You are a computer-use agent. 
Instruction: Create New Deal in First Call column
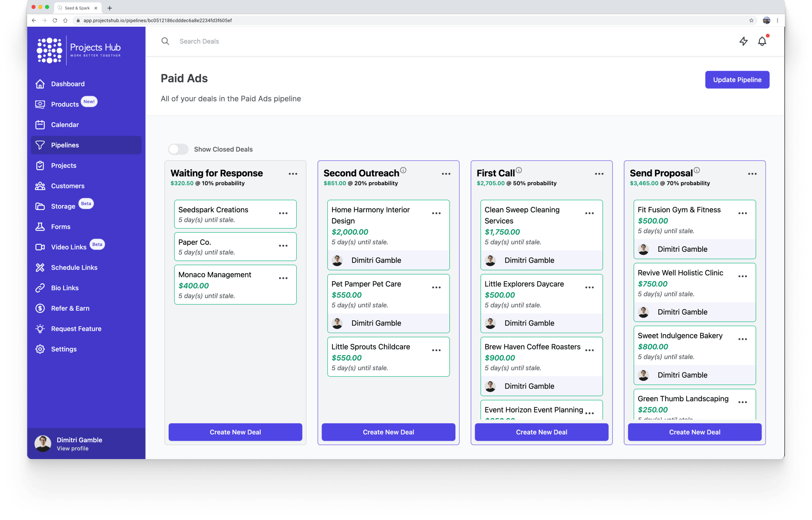[x=541, y=431]
